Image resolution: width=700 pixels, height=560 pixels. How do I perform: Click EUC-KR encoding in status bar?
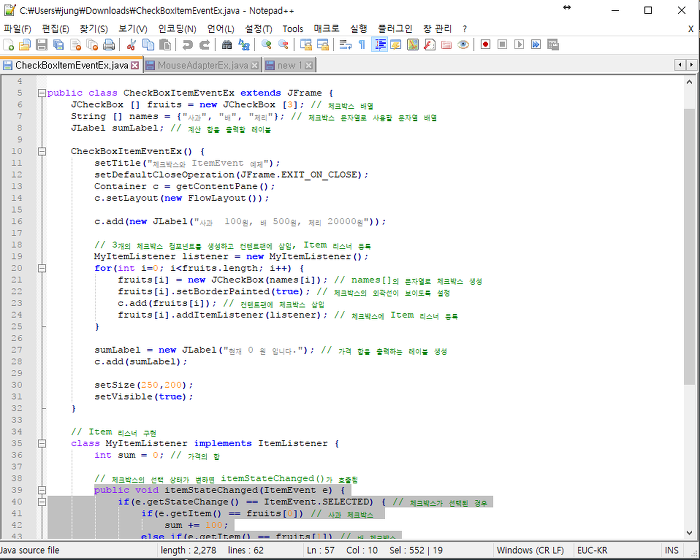coord(592,550)
